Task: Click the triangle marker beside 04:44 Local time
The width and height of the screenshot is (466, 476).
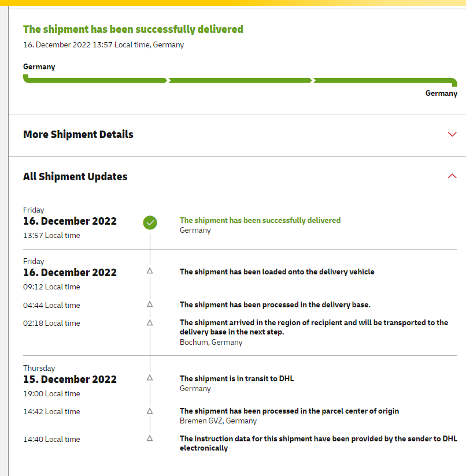Action: (150, 304)
